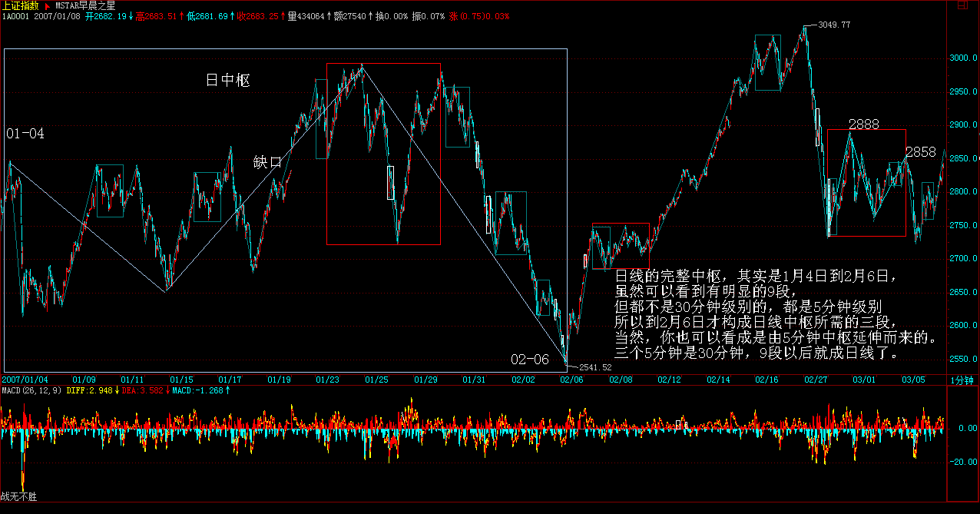This screenshot has height=514, width=980.
Task: Click the 02/27 date on time axis
Action: click(815, 380)
